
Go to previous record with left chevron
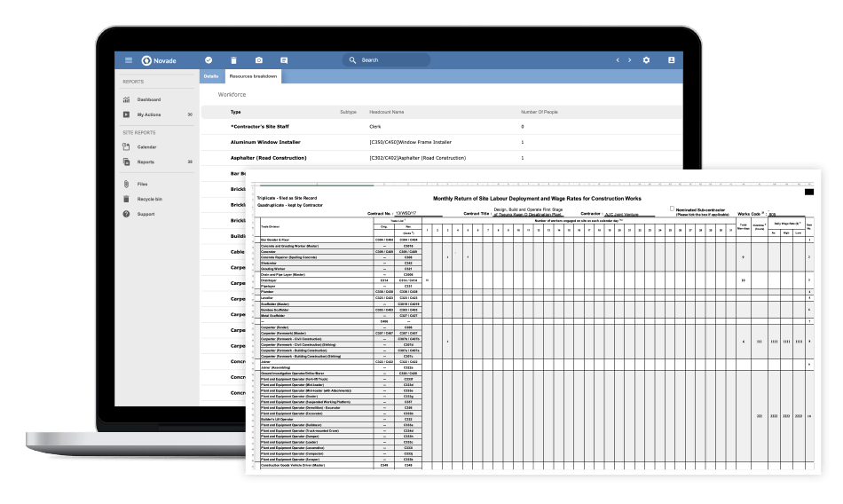click(618, 60)
